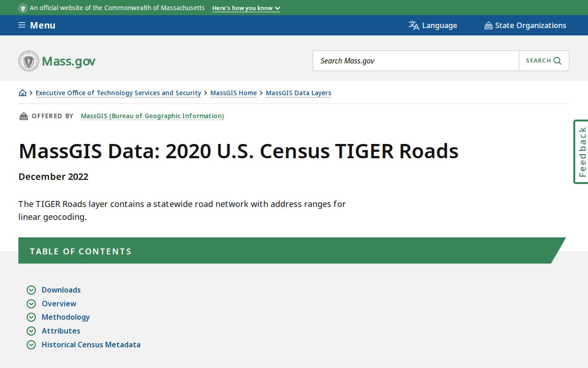Jump to Historical Census Metadata section
Screen dimensions: 588x368
91,345
